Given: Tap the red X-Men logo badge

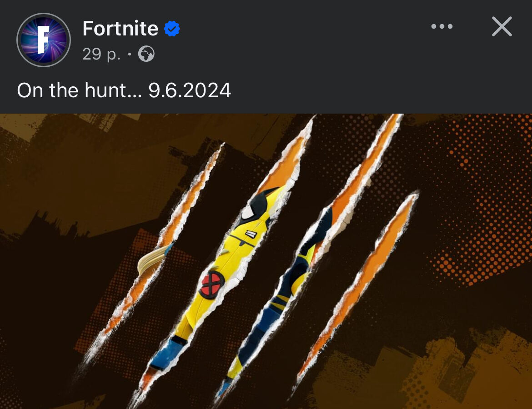Looking at the screenshot, I should click(212, 284).
